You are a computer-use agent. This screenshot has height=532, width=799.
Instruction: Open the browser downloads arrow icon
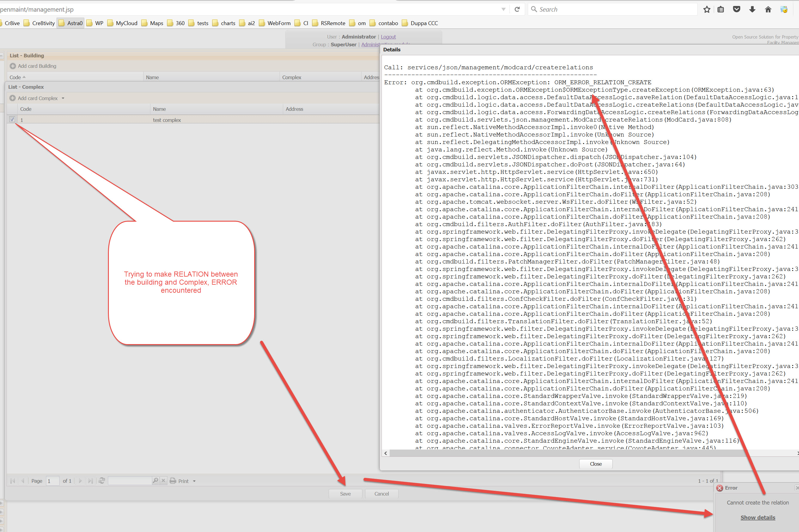tap(752, 10)
